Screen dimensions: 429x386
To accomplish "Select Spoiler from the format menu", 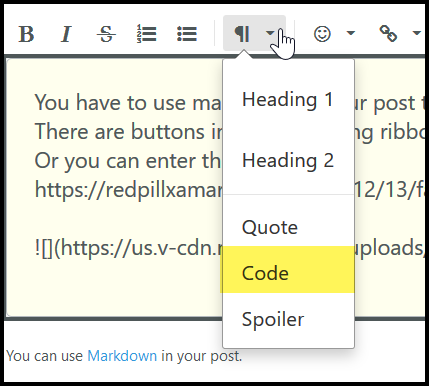I will point(288,319).
